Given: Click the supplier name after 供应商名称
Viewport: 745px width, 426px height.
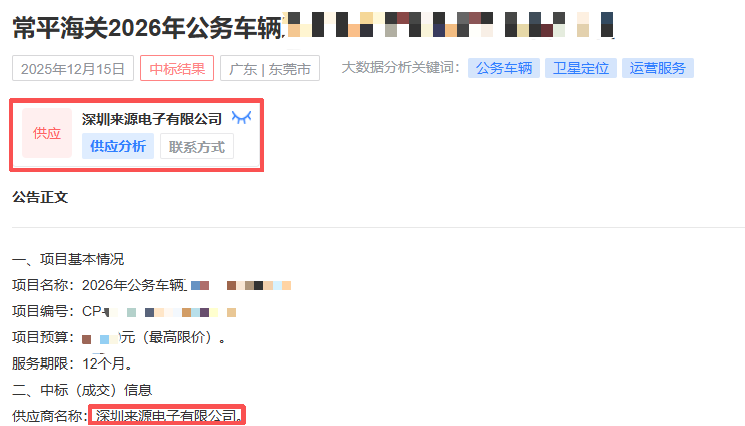Looking at the screenshot, I should [167, 416].
